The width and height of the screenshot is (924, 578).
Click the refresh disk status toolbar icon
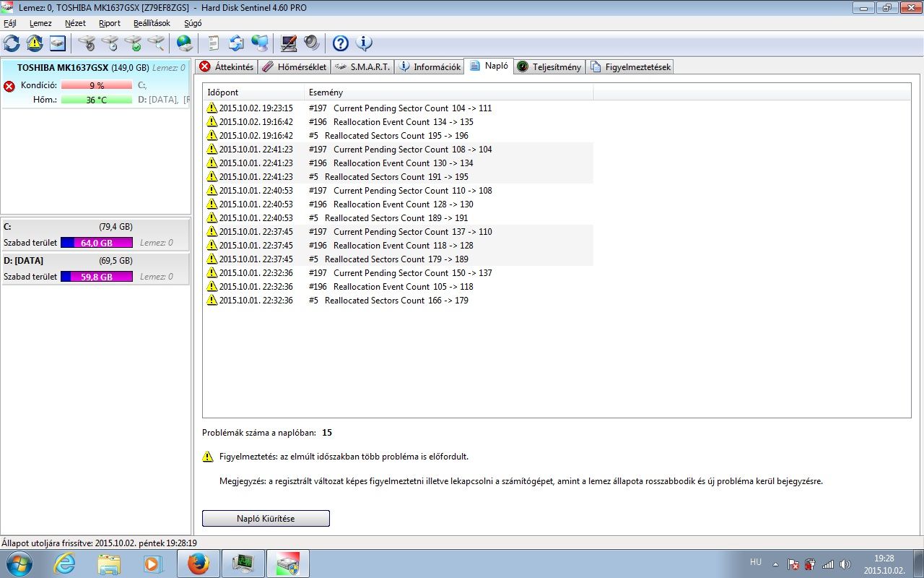tap(12, 43)
